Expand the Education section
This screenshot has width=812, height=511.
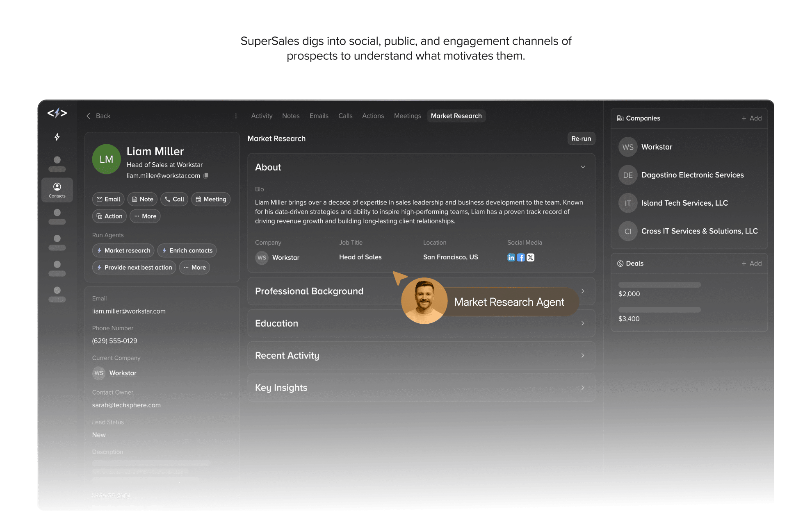[583, 323]
